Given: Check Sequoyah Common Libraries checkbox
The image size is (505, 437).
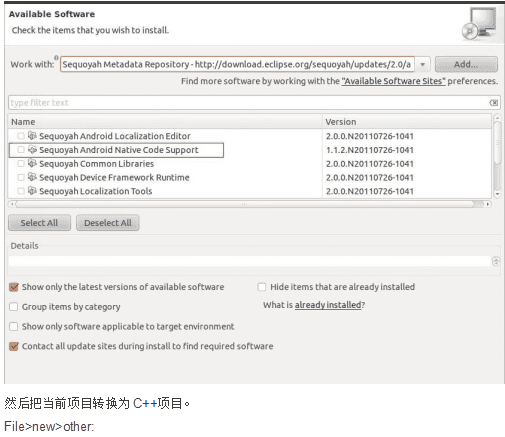Looking at the screenshot, I should coord(21,163).
